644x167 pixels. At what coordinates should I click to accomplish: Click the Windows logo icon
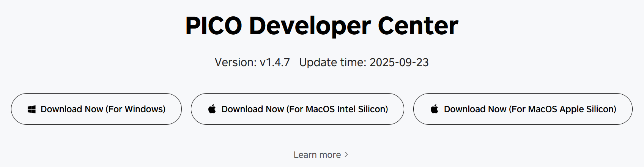[x=32, y=110]
